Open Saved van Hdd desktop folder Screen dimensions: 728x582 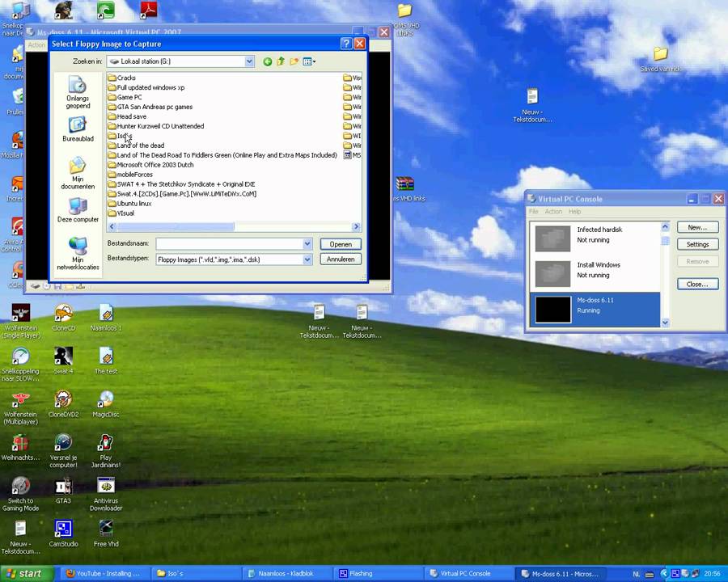660,59
